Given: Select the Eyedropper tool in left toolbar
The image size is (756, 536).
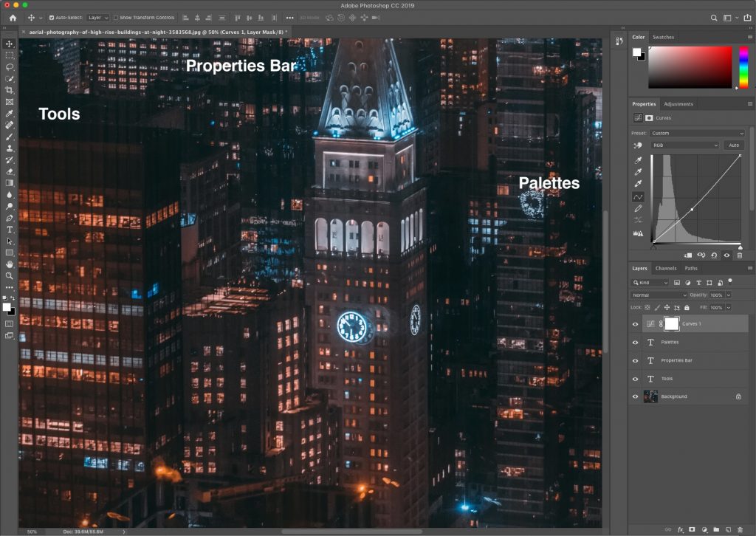Looking at the screenshot, I should (x=9, y=114).
